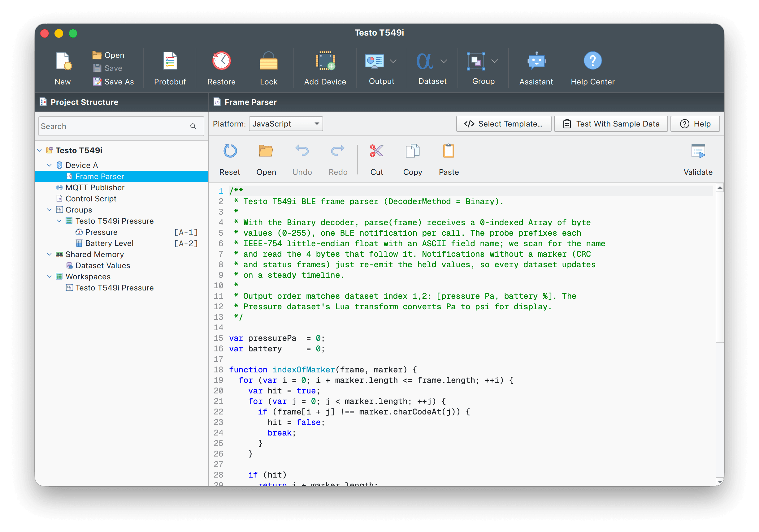Click the disabled Save toolbar item
The height and width of the screenshot is (532, 759).
(108, 68)
